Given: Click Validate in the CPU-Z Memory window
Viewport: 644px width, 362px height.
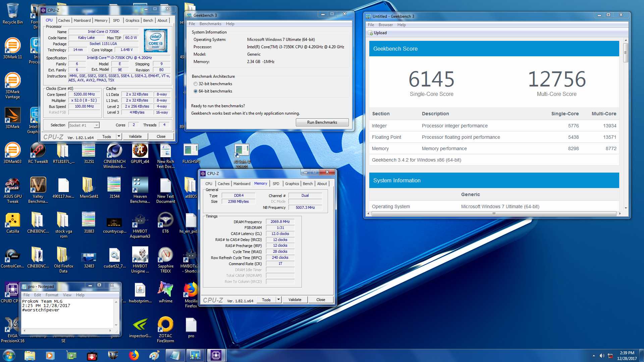Looking at the screenshot, I should click(x=295, y=300).
